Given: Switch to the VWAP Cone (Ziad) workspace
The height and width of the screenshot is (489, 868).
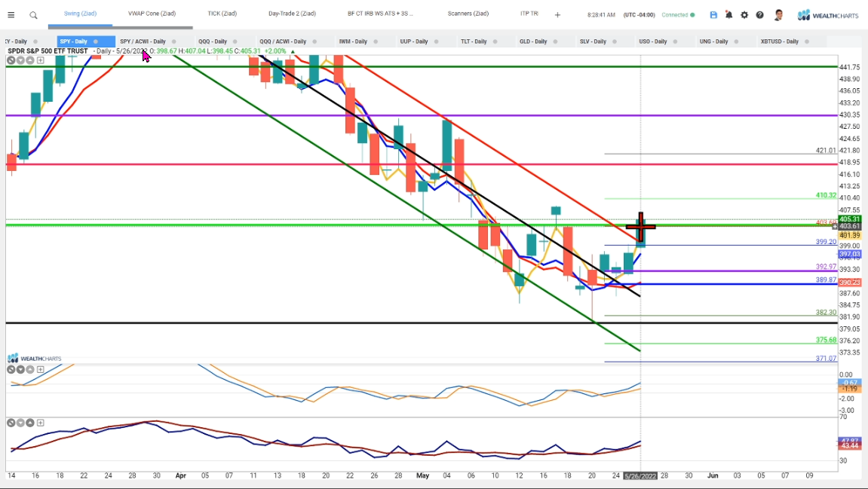Looking at the screenshot, I should (x=152, y=14).
